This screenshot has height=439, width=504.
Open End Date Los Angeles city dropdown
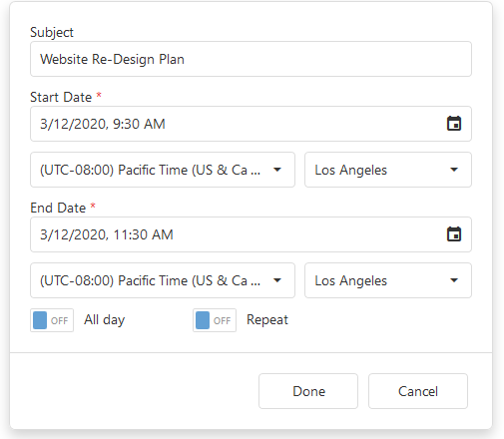388,280
